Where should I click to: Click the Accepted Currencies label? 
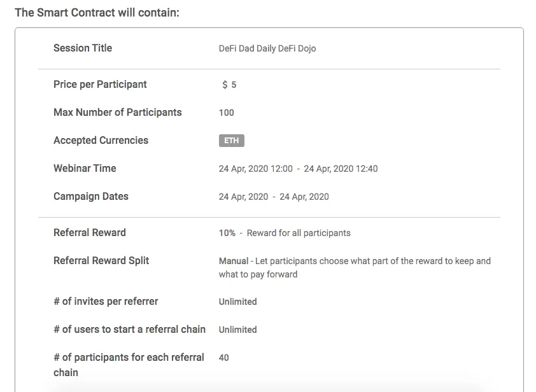tap(101, 141)
